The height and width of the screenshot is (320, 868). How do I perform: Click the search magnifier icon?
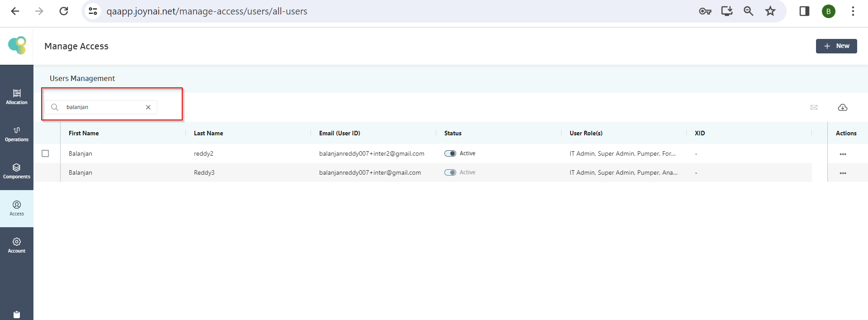coord(55,107)
